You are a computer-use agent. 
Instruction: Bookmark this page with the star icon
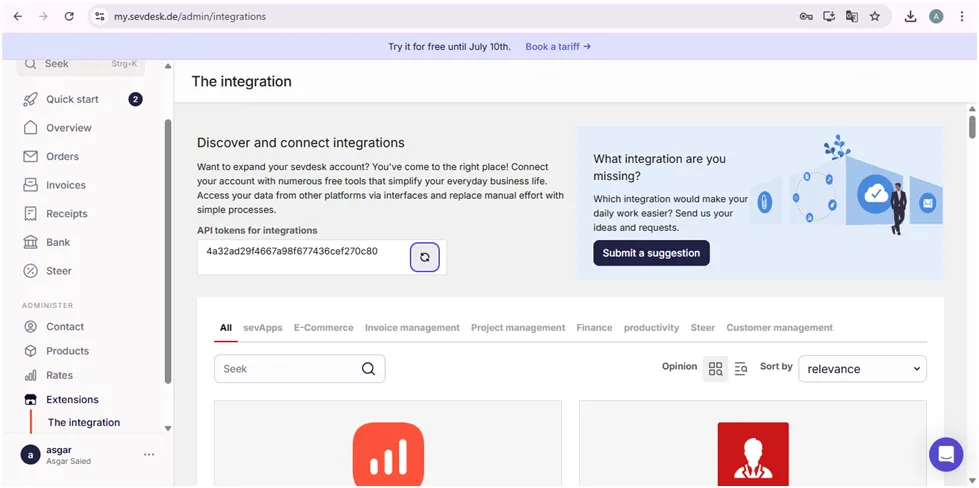click(x=875, y=17)
